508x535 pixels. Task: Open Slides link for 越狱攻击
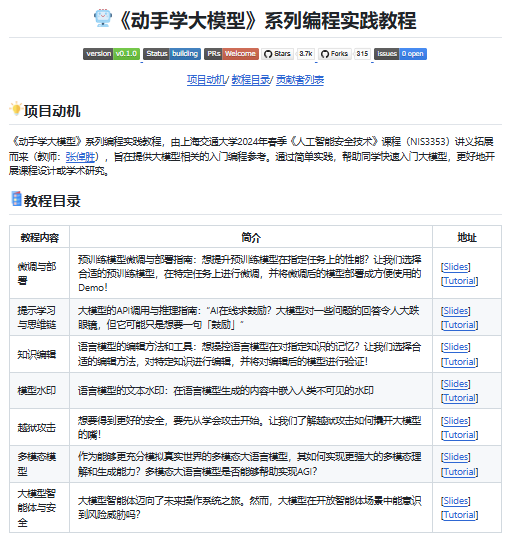[x=456, y=420]
